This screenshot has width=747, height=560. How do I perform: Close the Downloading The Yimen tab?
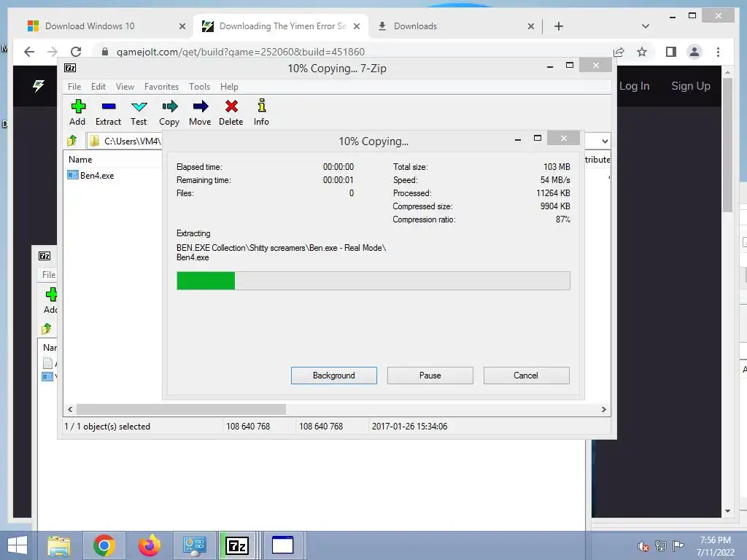(356, 26)
